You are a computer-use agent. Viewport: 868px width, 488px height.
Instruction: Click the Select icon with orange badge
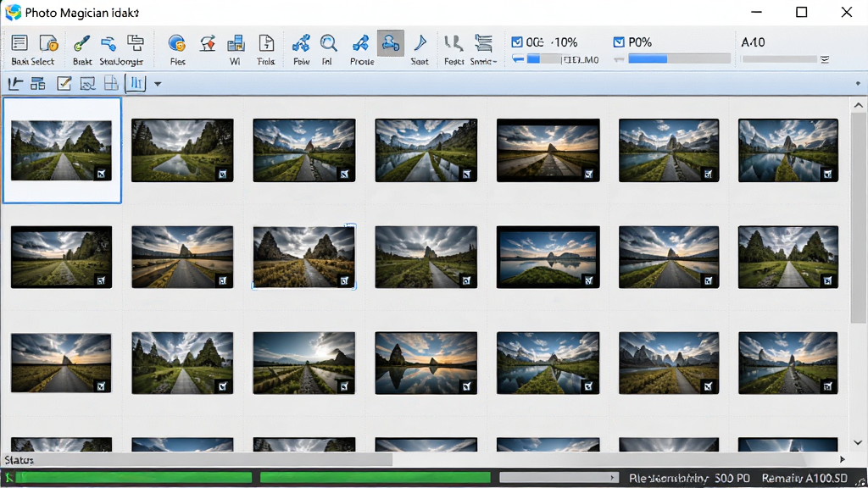48,44
